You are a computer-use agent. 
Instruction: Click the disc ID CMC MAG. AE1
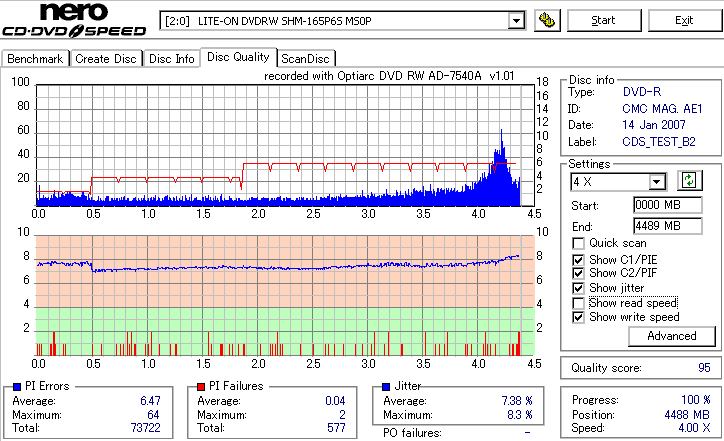[662, 109]
